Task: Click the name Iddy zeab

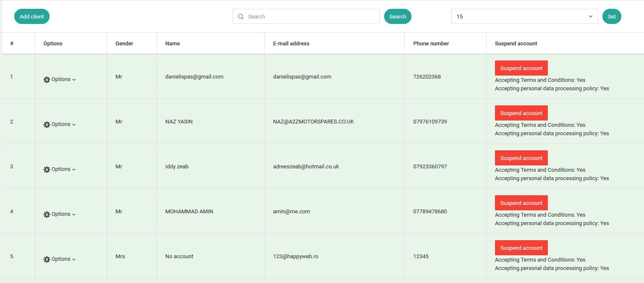Action: tap(177, 166)
